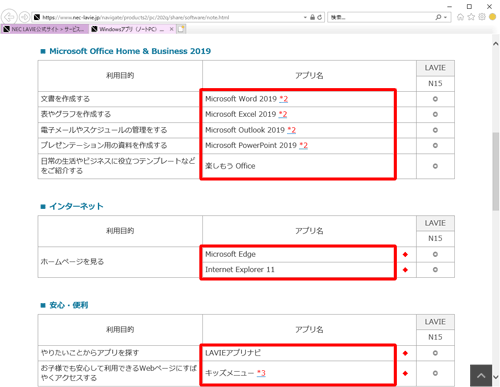
Task: Click the yellow smiley feedback icon
Action: [x=492, y=17]
